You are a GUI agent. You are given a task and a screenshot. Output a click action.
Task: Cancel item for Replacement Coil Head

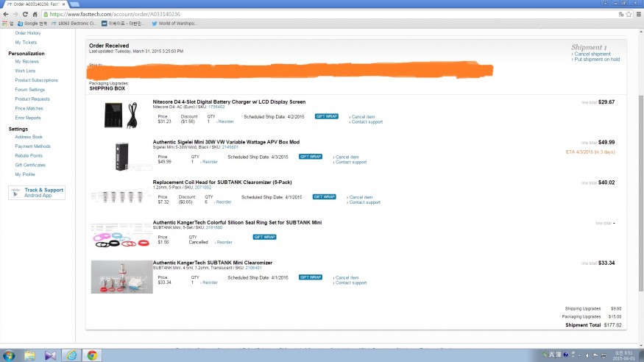pos(361,197)
